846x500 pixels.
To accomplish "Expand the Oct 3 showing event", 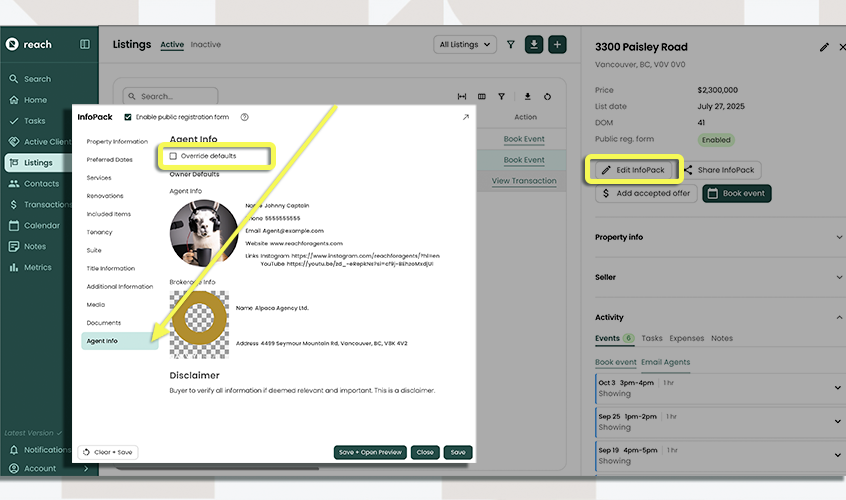I will [838, 388].
